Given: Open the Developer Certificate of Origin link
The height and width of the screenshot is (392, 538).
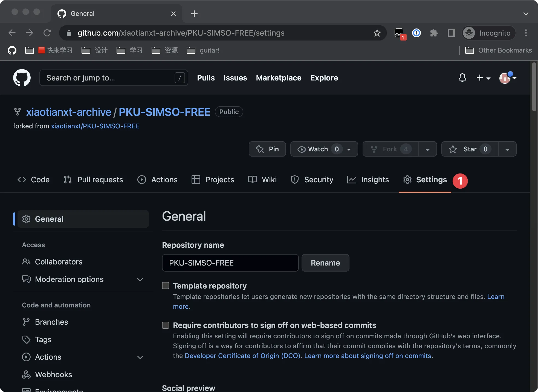Looking at the screenshot, I should [242, 356].
